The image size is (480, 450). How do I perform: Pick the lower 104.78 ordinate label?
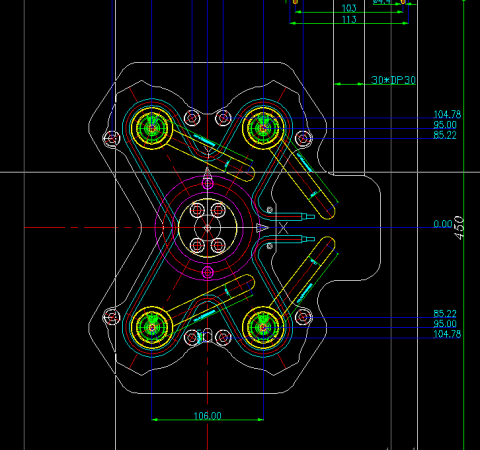[447, 334]
